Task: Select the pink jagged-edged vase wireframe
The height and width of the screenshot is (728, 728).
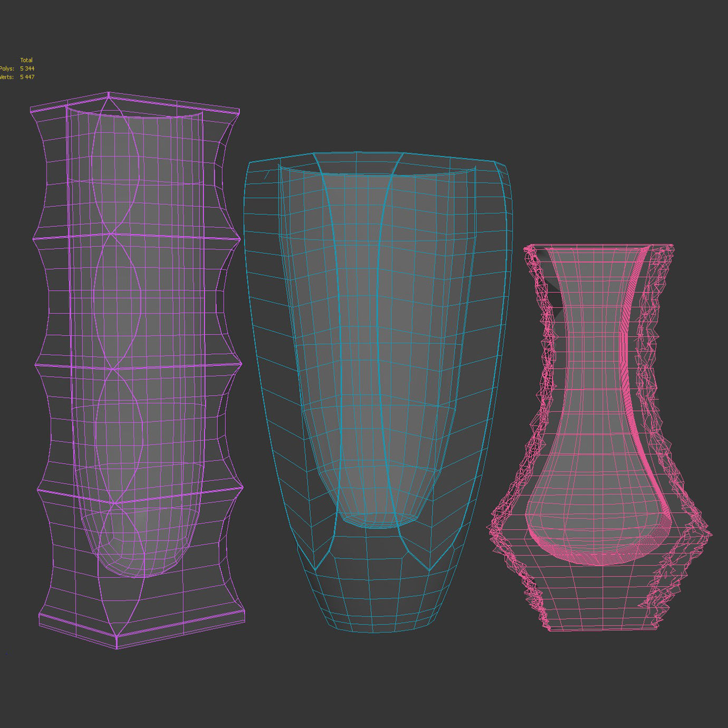Action: point(600,437)
